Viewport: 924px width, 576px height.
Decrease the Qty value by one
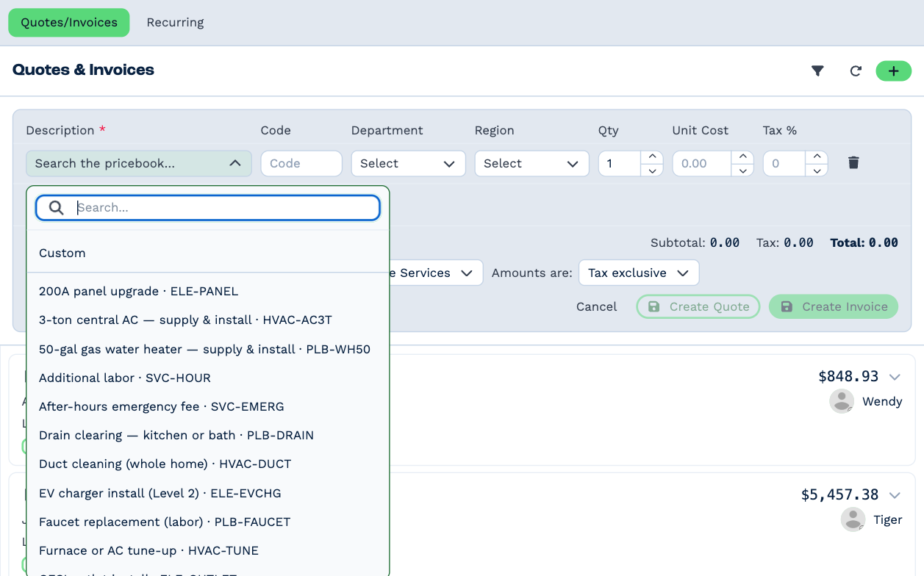point(652,170)
